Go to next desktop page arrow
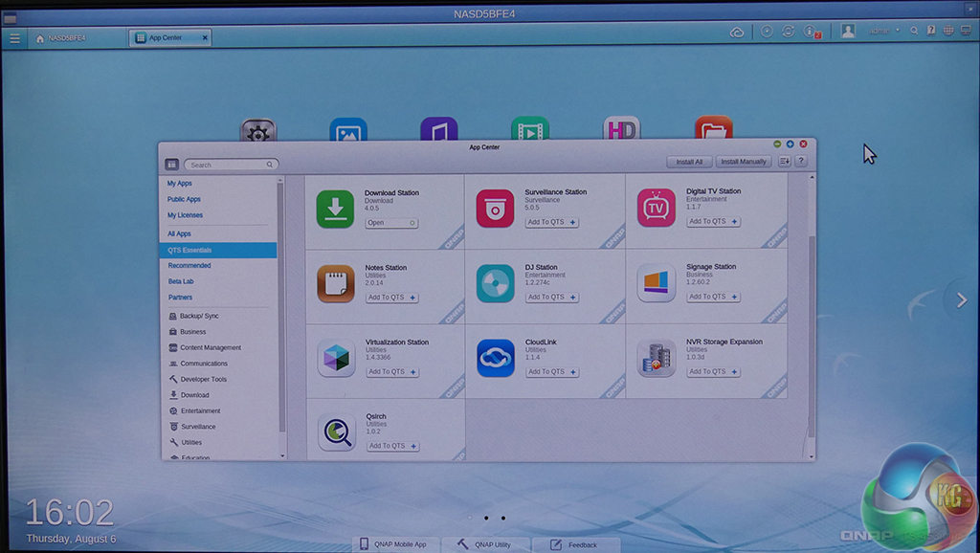980x553 pixels. [x=961, y=300]
